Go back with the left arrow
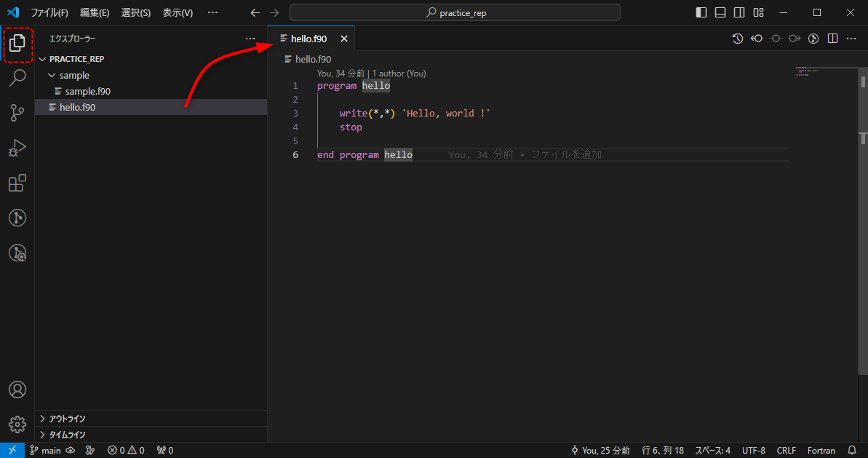 click(x=255, y=12)
